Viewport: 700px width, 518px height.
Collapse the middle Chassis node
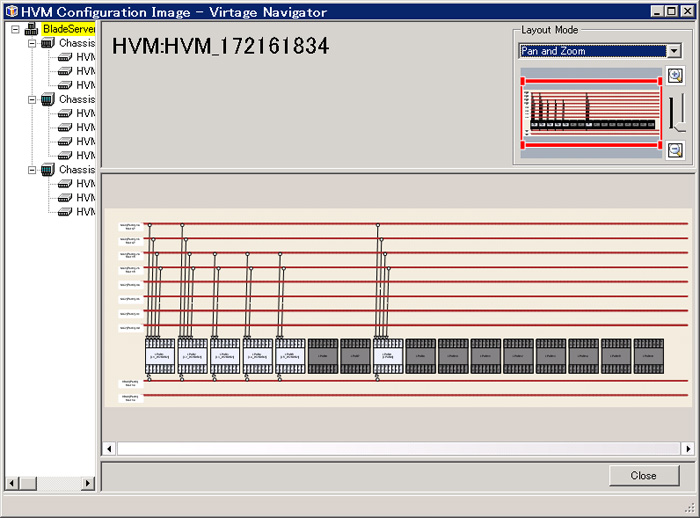click(32, 100)
